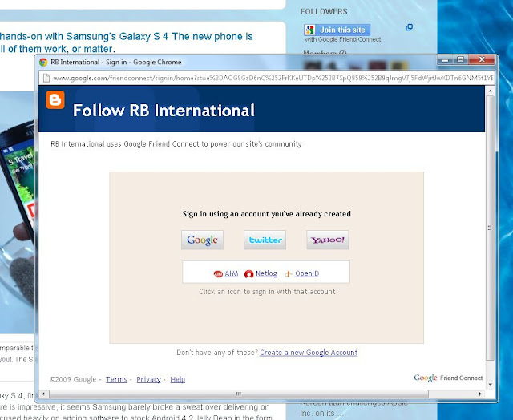This screenshot has width=513, height=420.
Task: Click the Follow RB International heading
Action: [x=164, y=111]
